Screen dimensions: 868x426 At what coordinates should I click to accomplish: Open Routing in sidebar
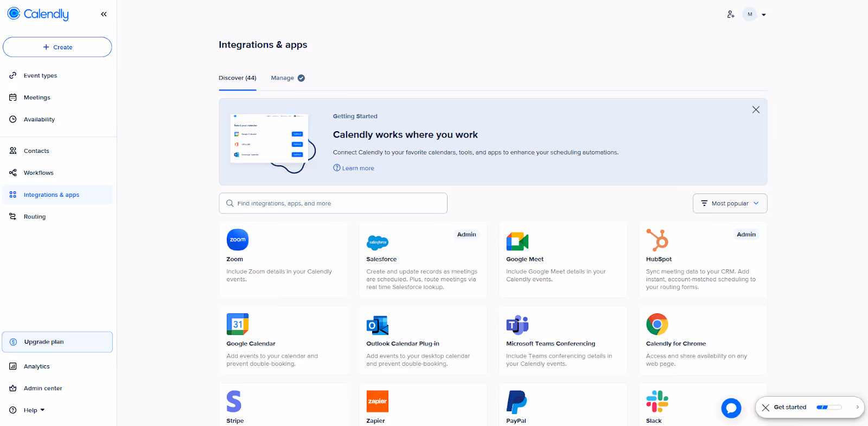tap(35, 217)
